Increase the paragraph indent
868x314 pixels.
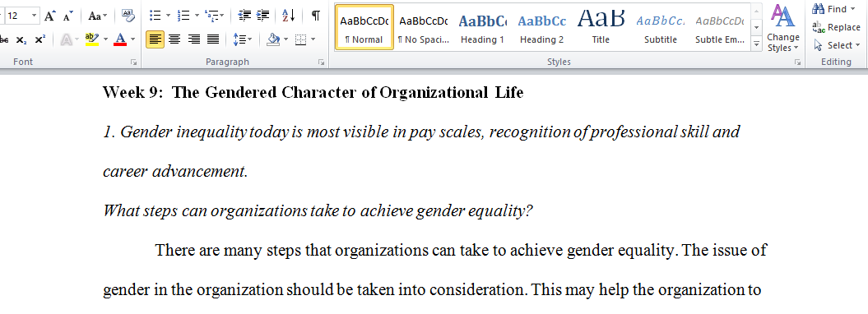pyautogui.click(x=263, y=16)
